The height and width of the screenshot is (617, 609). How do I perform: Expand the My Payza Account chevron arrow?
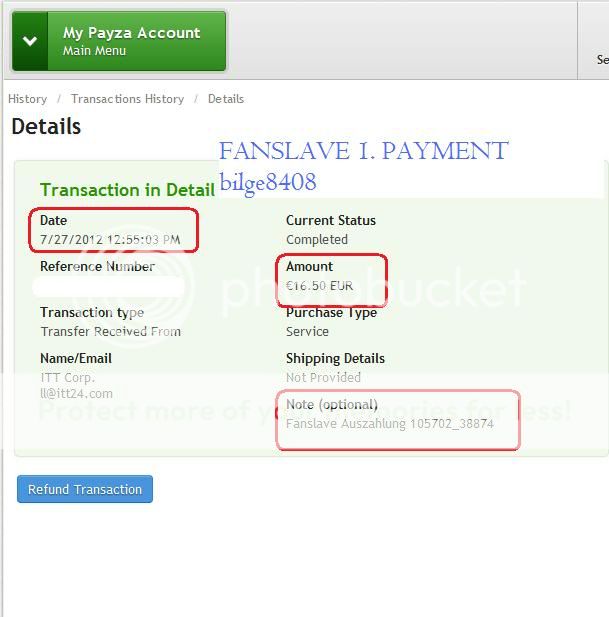[x=30, y=41]
